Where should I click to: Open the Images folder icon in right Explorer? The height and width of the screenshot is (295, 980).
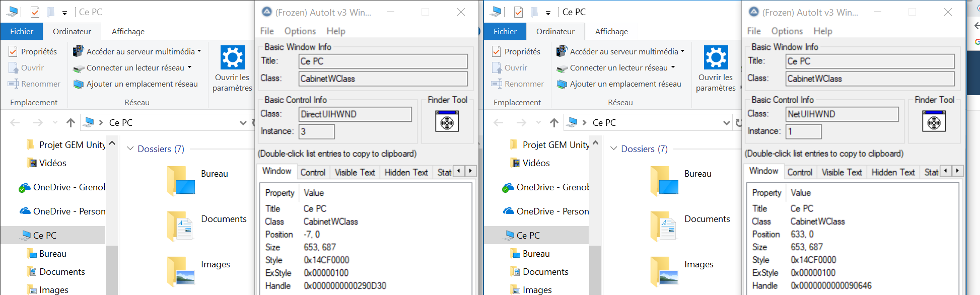pyautogui.click(x=664, y=271)
